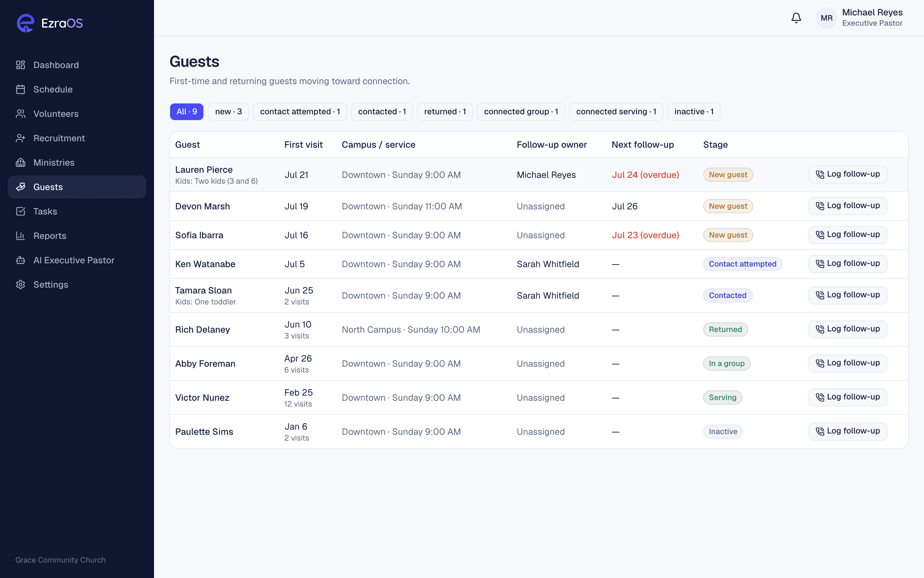Open the notifications bell
Viewport: 924px width, 578px height.
click(x=796, y=18)
